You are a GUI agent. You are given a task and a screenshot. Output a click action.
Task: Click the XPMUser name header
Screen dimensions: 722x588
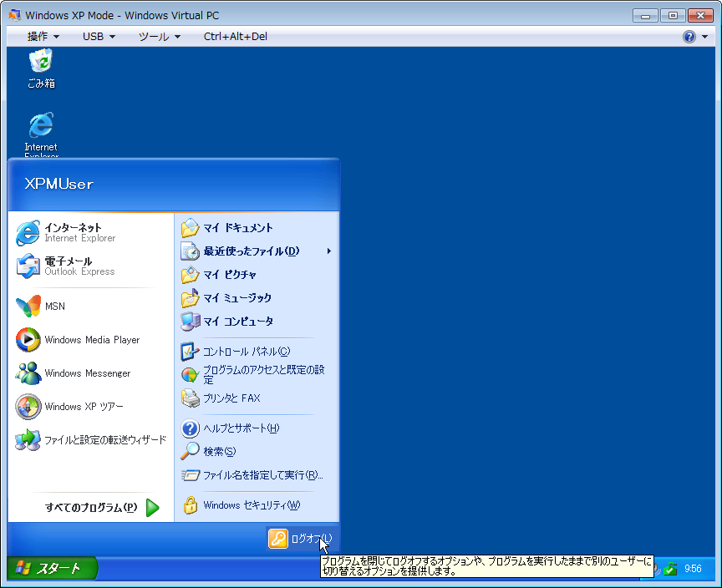(59, 184)
